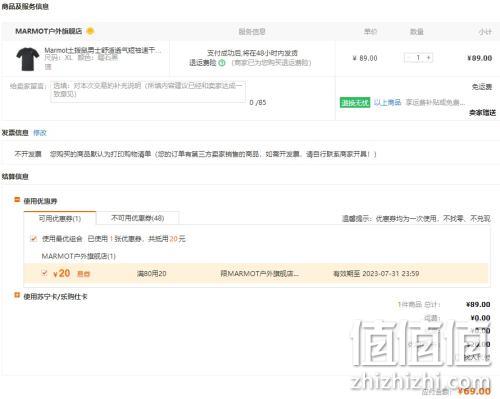Screen dimensions: 500x399
Task: Collapse the 使用优惠券 section
Action: pyautogui.click(x=17, y=200)
